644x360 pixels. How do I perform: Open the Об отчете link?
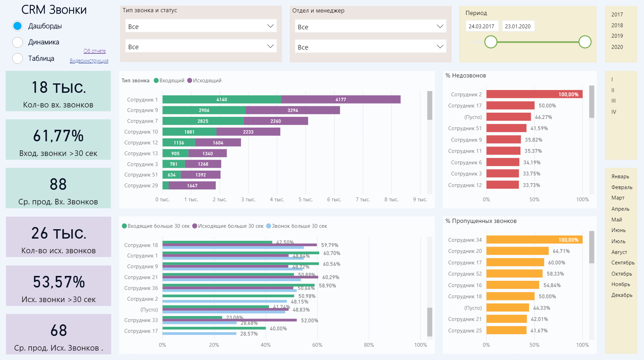pyautogui.click(x=95, y=51)
